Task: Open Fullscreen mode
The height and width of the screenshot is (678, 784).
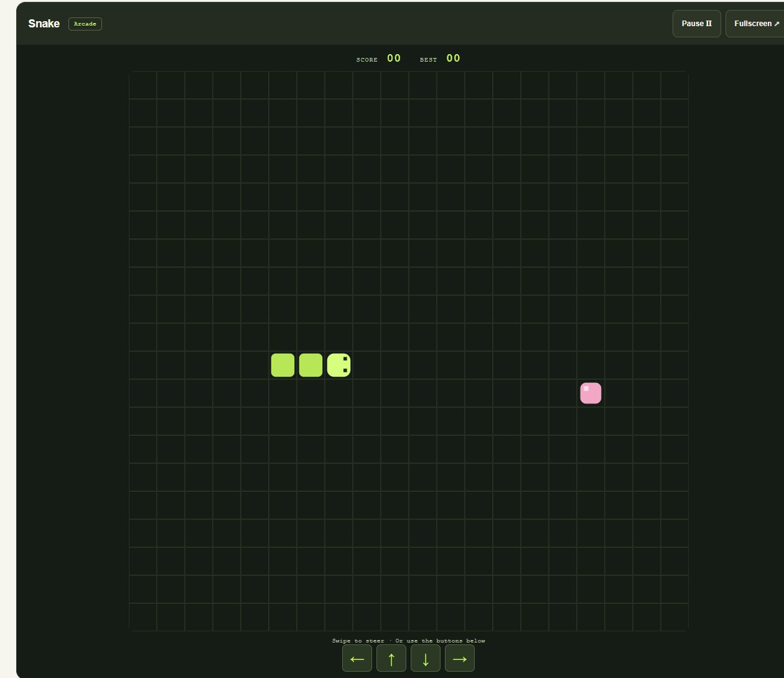Action: click(x=756, y=24)
